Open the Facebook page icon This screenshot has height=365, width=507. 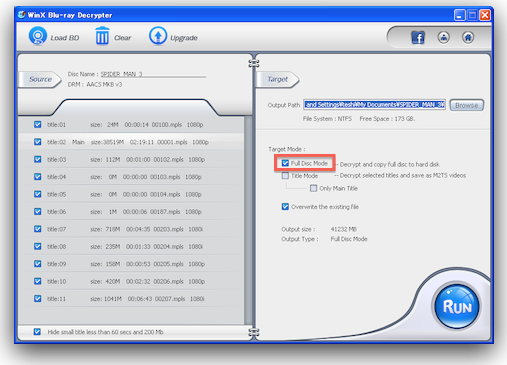418,37
